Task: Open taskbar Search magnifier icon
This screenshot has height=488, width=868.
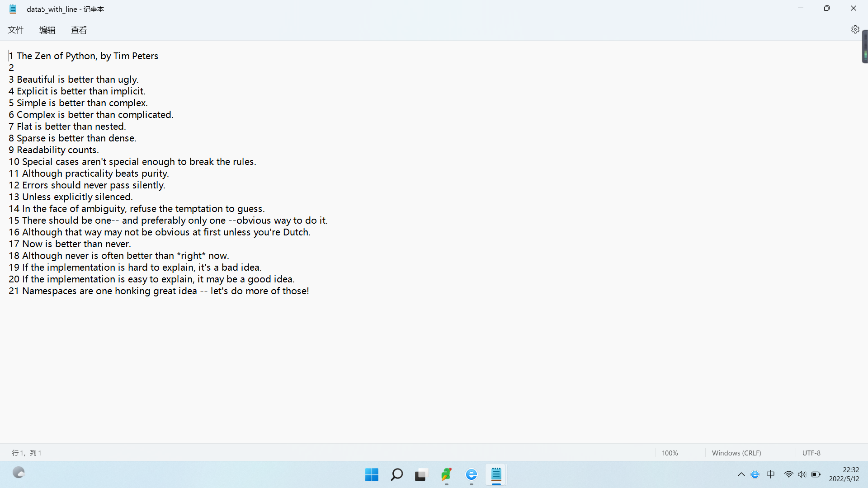Action: point(396,474)
